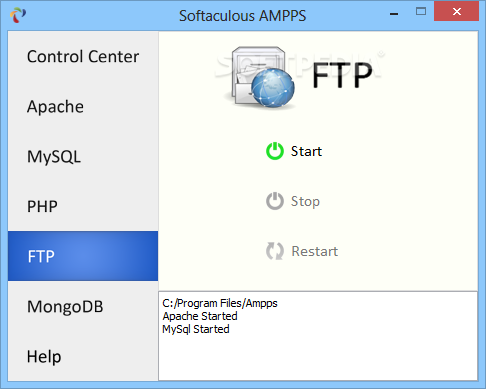Open the Control Center section
486x389 pixels.
pos(83,56)
